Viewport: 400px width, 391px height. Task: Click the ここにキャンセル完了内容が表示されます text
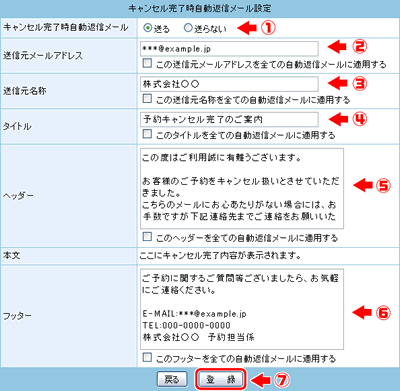click(221, 256)
